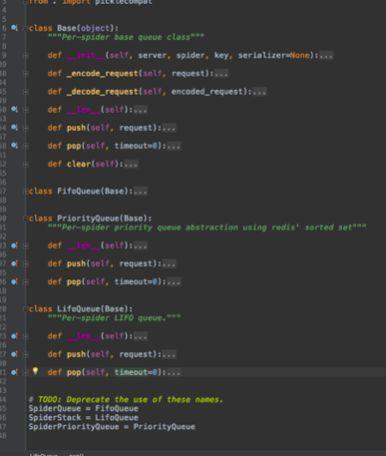Expand the fold marker for Base push
Screen dimensions: 386x456
point(26,128)
